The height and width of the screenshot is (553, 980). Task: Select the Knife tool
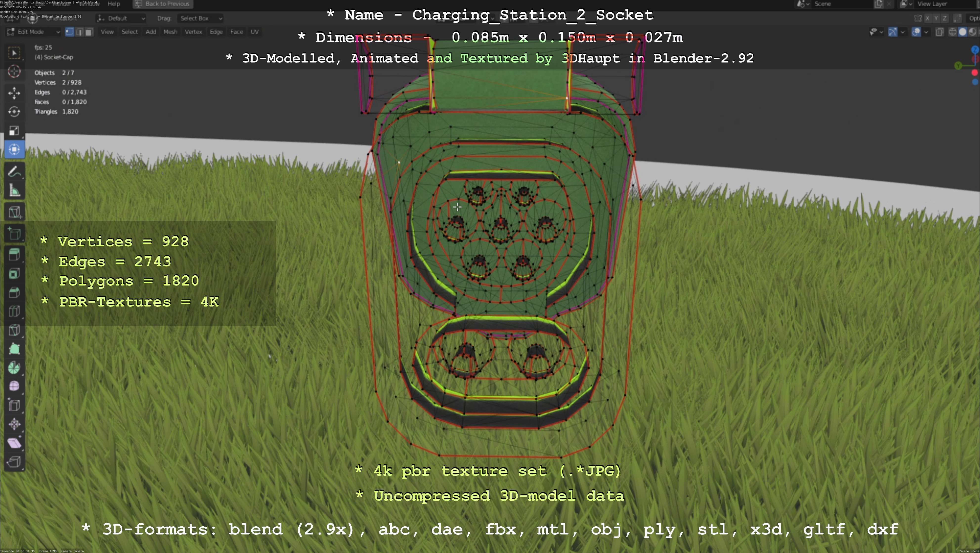pos(14,330)
